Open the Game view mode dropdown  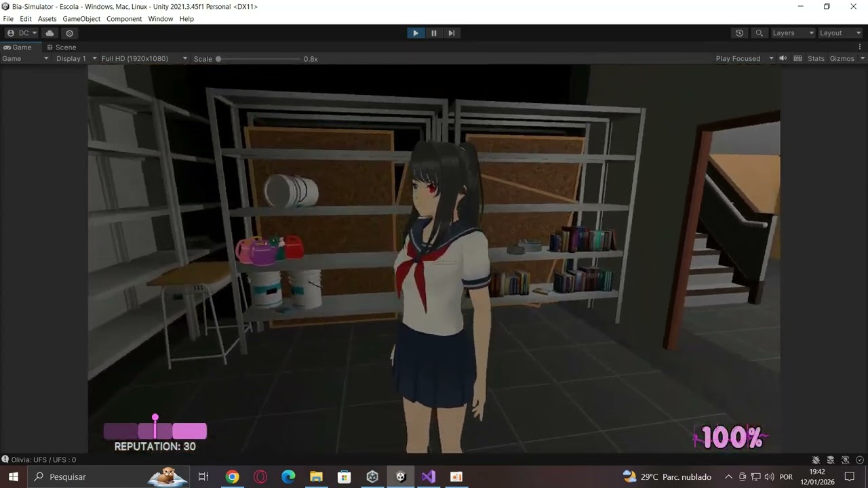pyautogui.click(x=25, y=59)
